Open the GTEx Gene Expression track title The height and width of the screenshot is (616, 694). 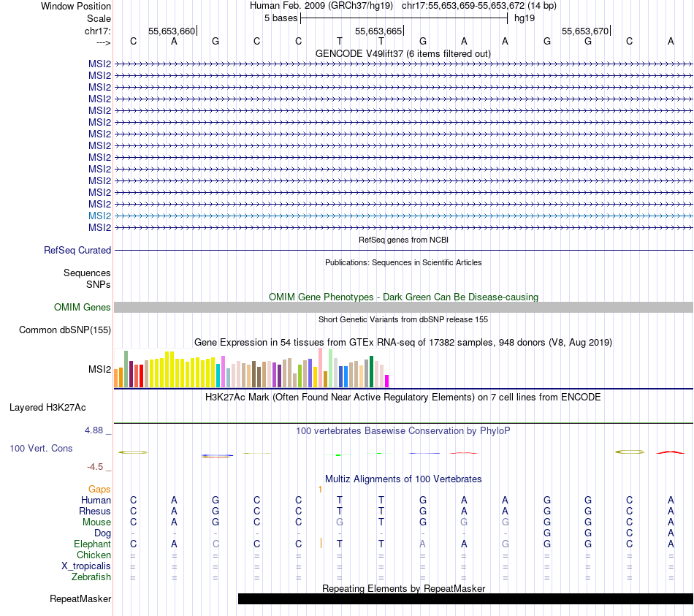point(403,342)
